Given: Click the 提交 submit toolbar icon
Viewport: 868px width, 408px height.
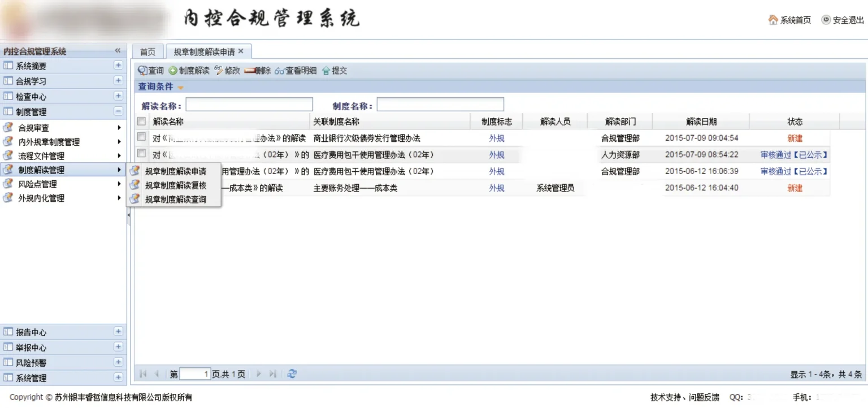Looking at the screenshot, I should (x=326, y=71).
